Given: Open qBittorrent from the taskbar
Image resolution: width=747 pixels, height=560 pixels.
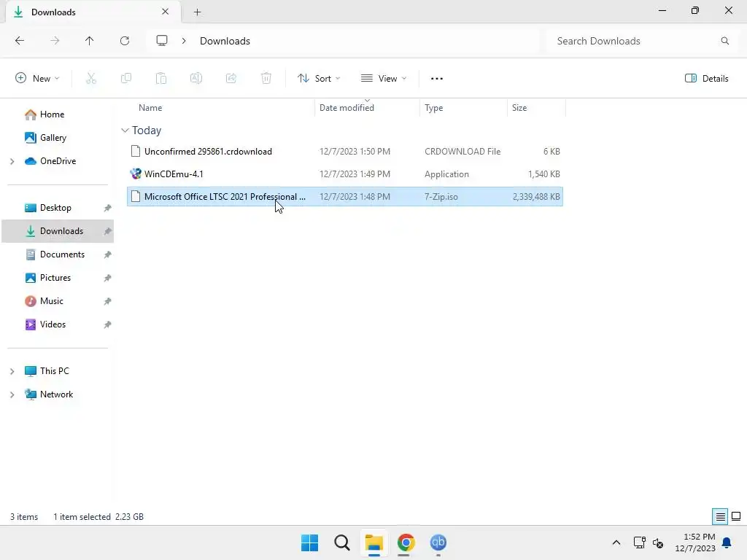Looking at the screenshot, I should point(438,542).
